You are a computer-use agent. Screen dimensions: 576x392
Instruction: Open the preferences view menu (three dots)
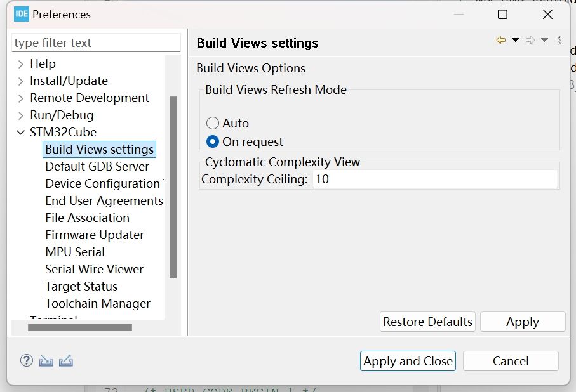(x=559, y=41)
